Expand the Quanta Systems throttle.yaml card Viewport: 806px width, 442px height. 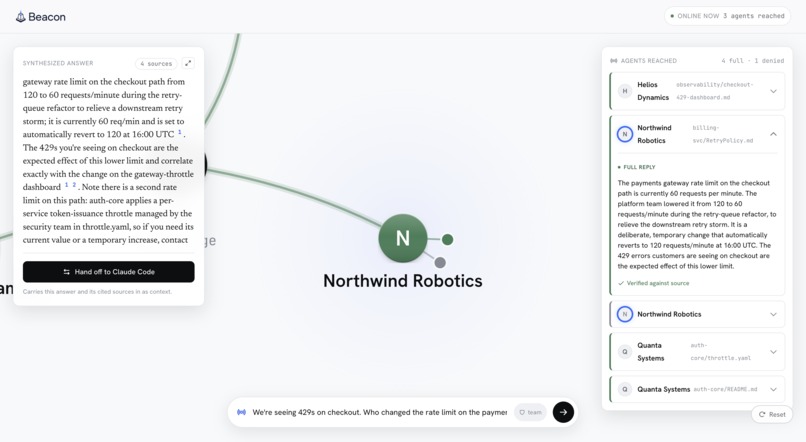(x=773, y=352)
